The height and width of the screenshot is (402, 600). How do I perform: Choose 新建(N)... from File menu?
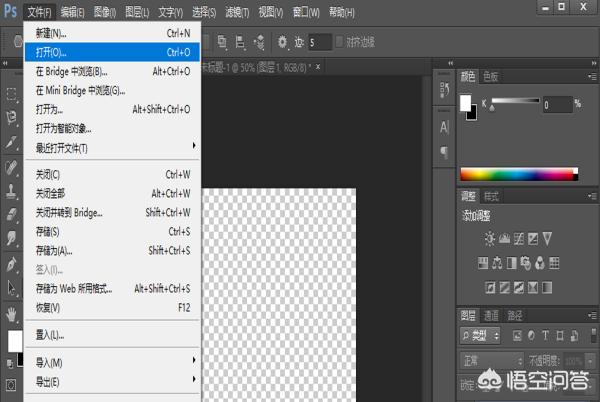click(x=112, y=33)
